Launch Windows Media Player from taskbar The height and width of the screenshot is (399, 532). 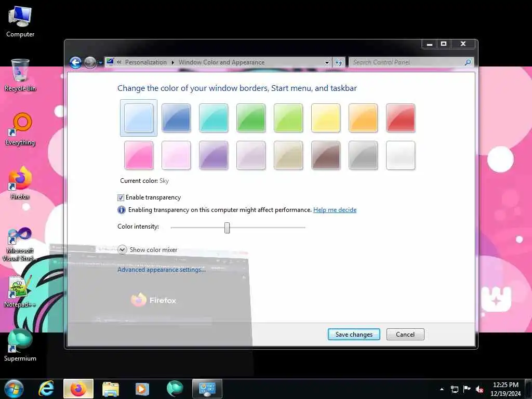[x=142, y=389]
